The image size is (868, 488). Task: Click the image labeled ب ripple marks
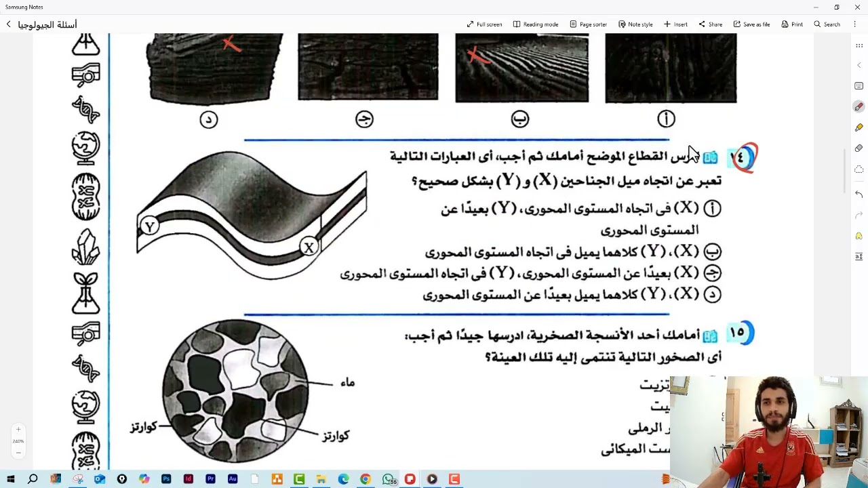click(x=522, y=68)
